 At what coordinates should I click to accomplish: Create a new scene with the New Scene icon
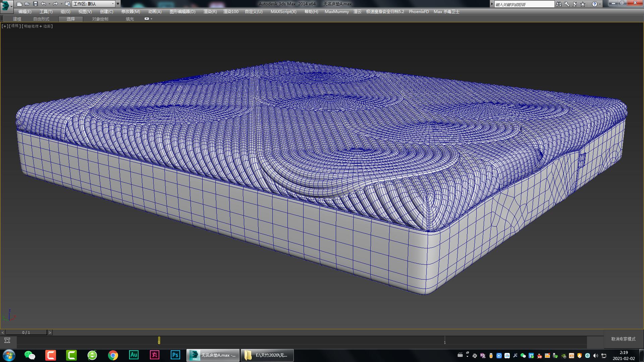[x=19, y=4]
